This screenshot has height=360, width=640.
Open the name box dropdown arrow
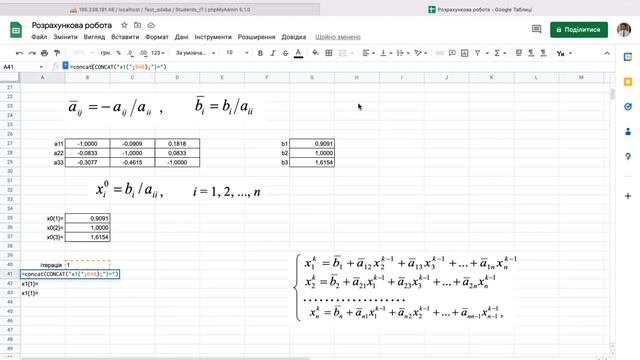[41, 67]
